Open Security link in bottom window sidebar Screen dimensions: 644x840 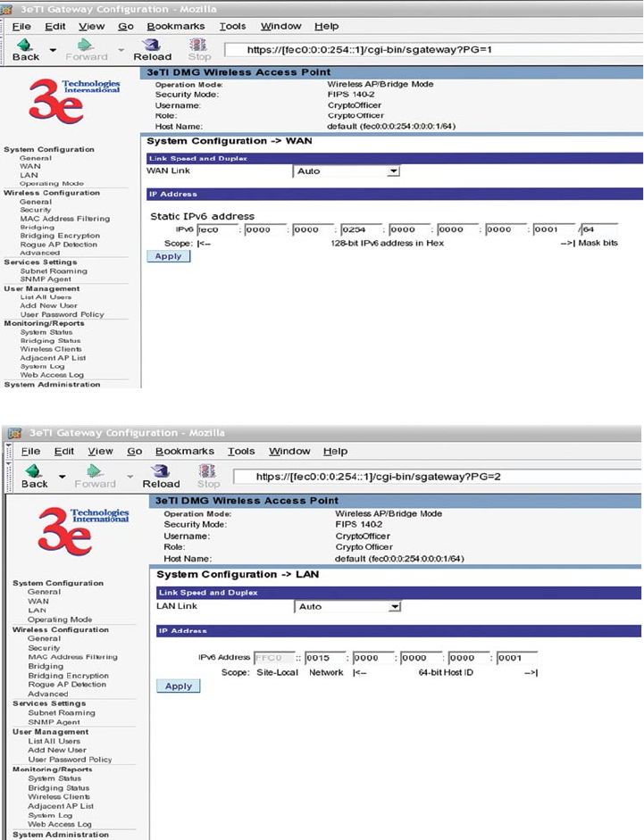click(x=44, y=648)
